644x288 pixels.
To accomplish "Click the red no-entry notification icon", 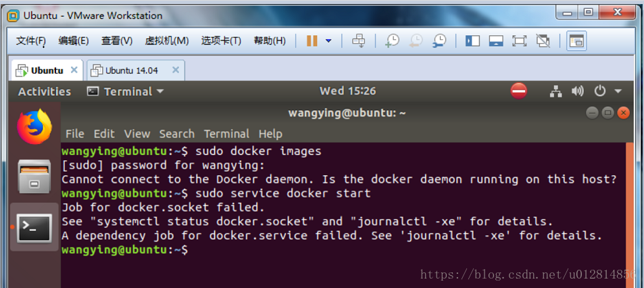I will coord(519,91).
